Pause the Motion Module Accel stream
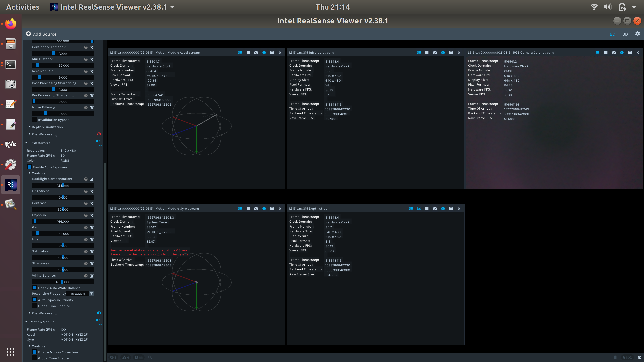 (248, 52)
